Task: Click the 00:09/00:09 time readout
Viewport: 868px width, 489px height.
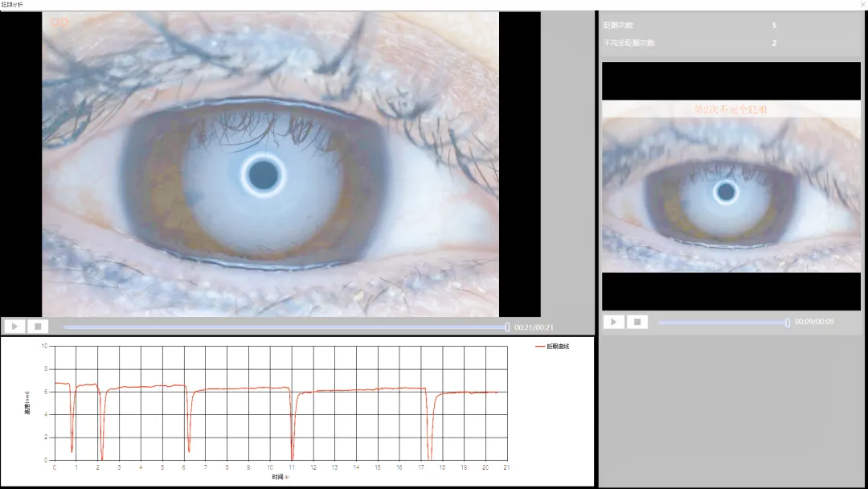Action: [814, 321]
